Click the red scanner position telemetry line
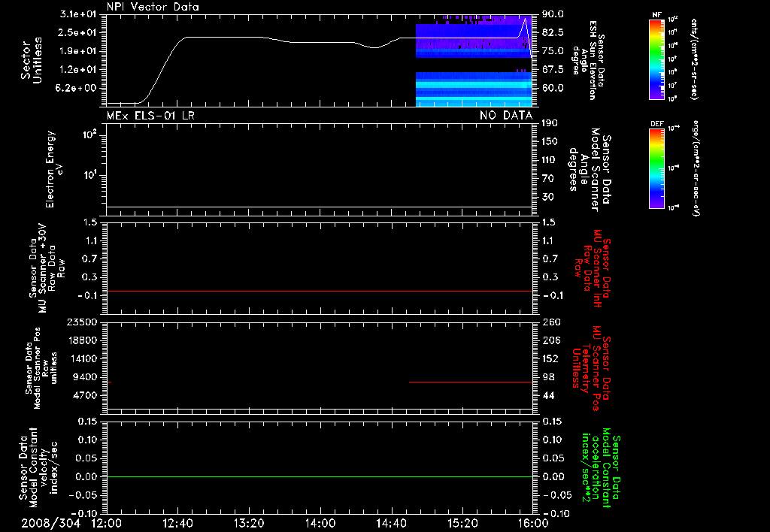This screenshot has height=532, width=770. tap(471, 382)
